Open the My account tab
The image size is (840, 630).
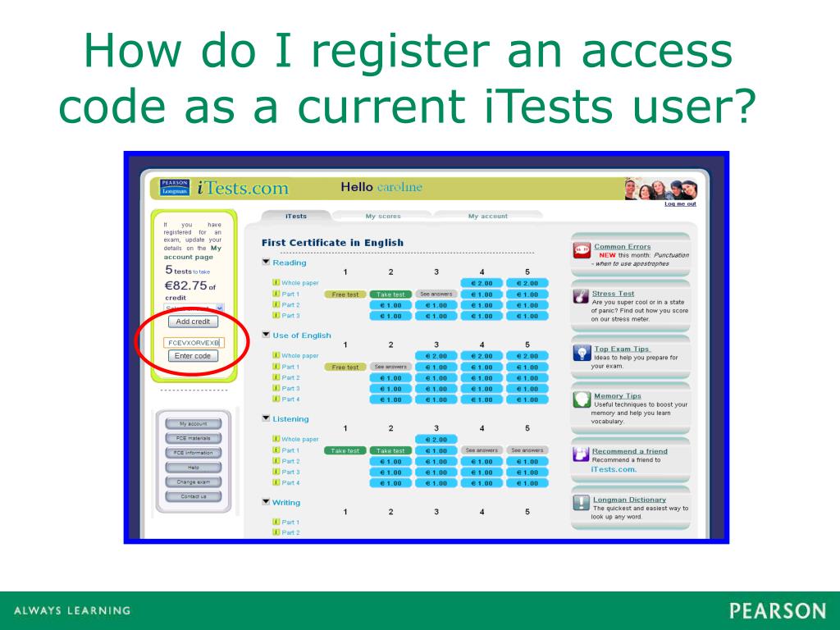pyautogui.click(x=487, y=216)
